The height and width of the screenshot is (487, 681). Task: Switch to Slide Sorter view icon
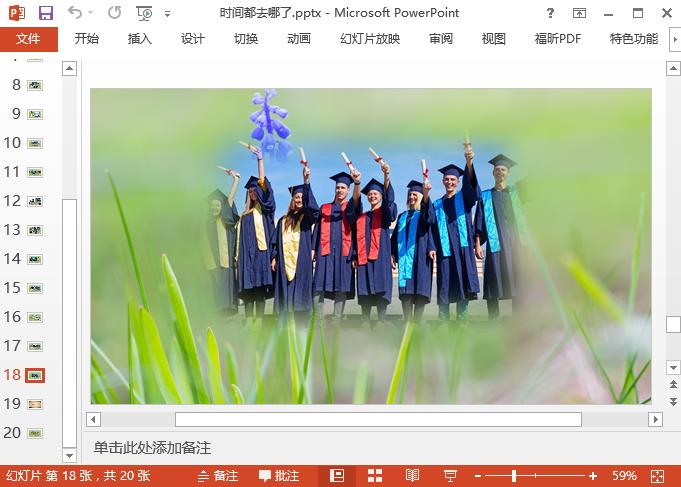[375, 476]
